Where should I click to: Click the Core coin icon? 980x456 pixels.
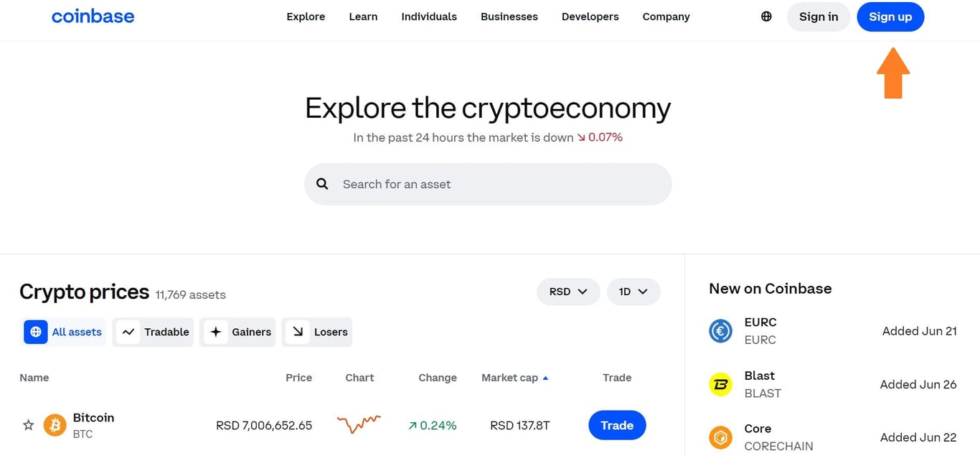(x=720, y=437)
